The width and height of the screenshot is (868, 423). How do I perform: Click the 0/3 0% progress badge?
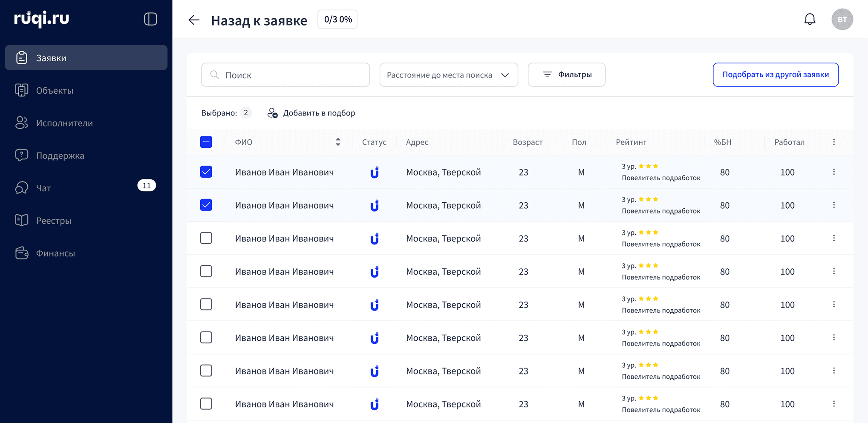337,19
